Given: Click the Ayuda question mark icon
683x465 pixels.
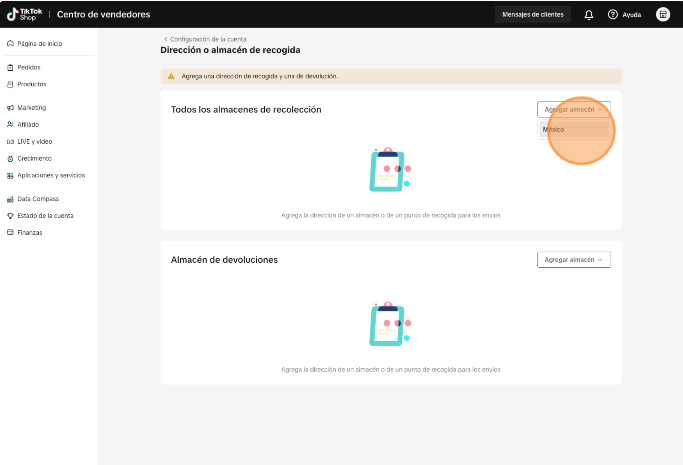Looking at the screenshot, I should pos(612,14).
